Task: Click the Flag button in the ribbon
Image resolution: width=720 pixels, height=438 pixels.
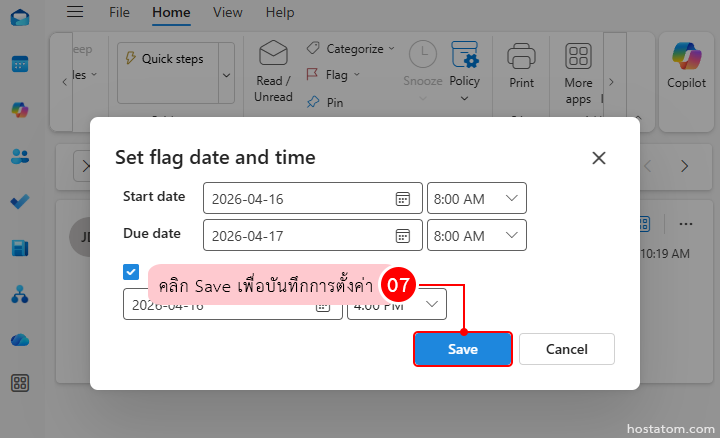Action: (333, 75)
